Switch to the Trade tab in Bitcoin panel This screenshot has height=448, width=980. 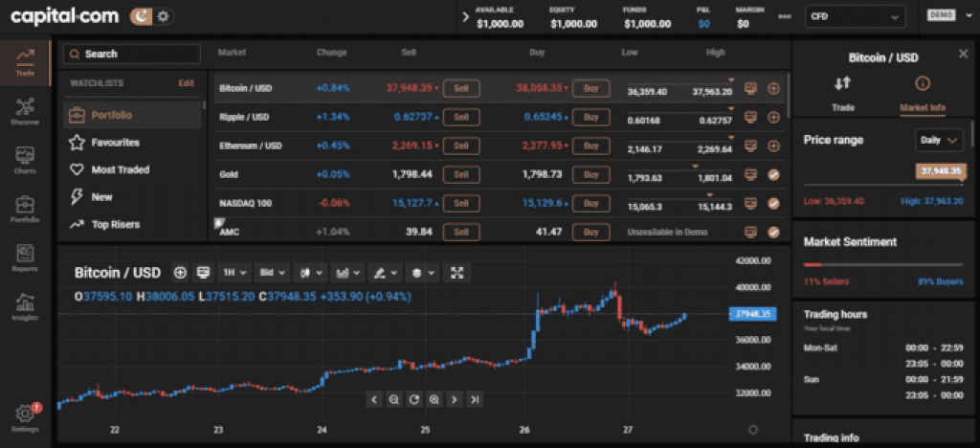point(843,93)
